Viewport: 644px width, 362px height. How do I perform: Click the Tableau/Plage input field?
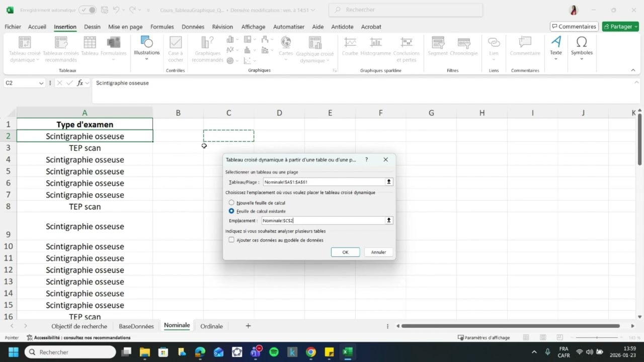coord(324,182)
